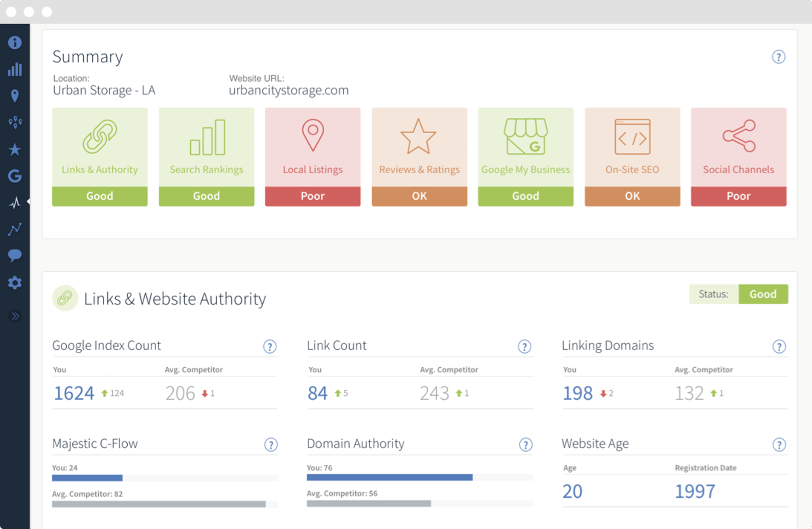Open the info panel in the sidebar

pos(15,42)
